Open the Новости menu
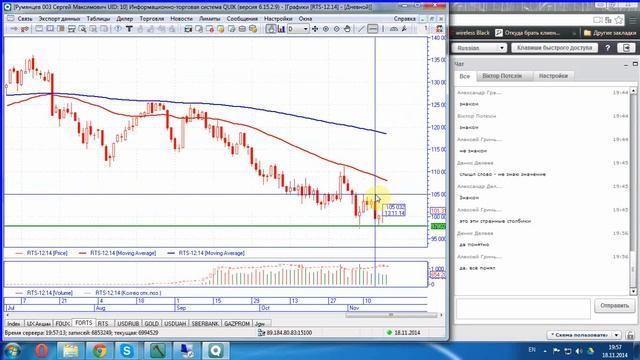The width and height of the screenshot is (640, 360). 181,19
